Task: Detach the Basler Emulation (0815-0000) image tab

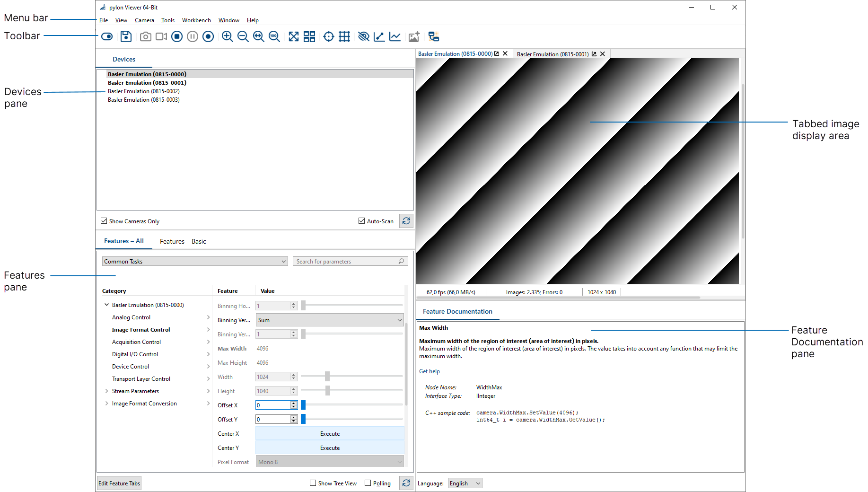Action: 497,54
